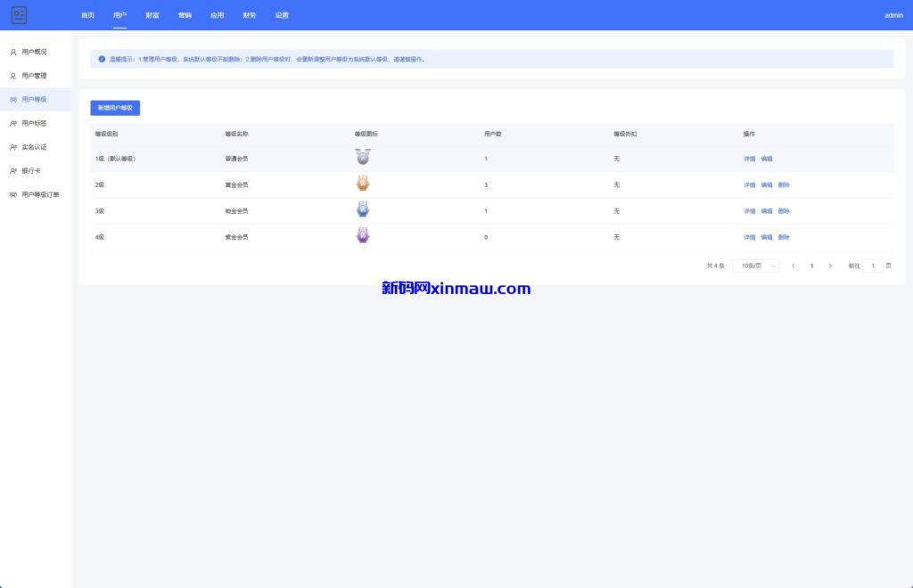This screenshot has height=588, width=913.
Task: Switch to the 财务 top navigation tab
Action: pyautogui.click(x=249, y=15)
